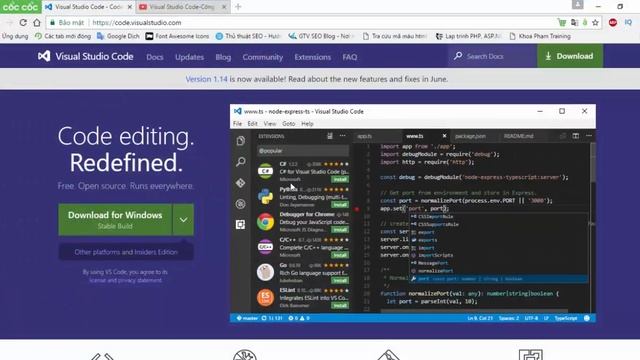Select the app.ts editor tab
The height and width of the screenshot is (360, 640).
pyautogui.click(x=365, y=136)
